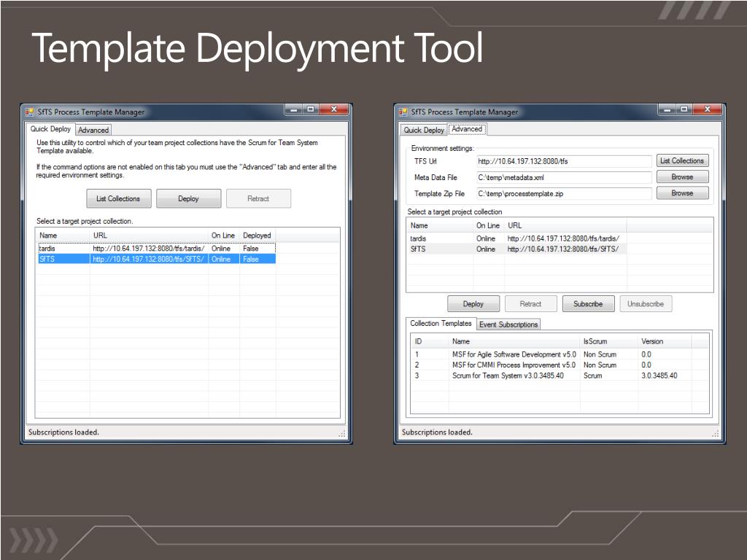Click On Line header in right window list
The image size is (747, 560).
click(x=488, y=225)
